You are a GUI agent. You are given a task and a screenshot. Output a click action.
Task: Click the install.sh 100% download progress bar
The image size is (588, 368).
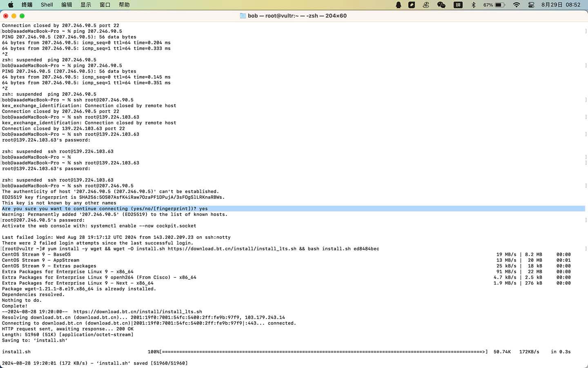point(318,352)
